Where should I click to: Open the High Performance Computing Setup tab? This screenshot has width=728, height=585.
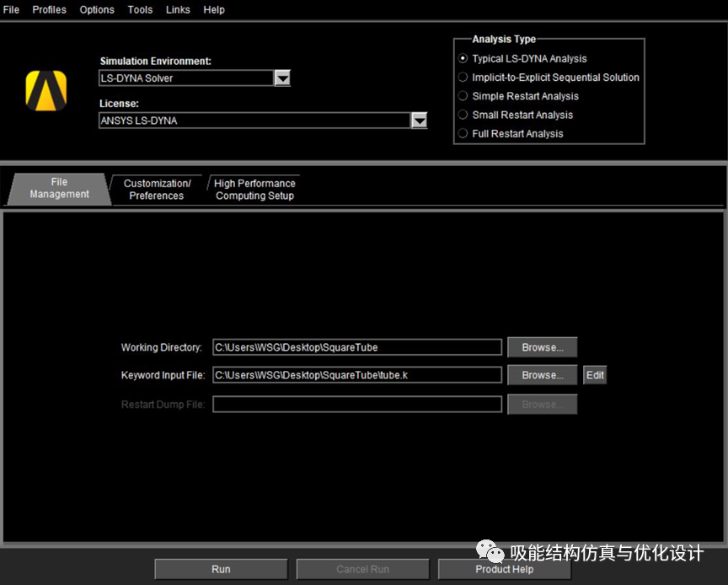click(x=254, y=188)
